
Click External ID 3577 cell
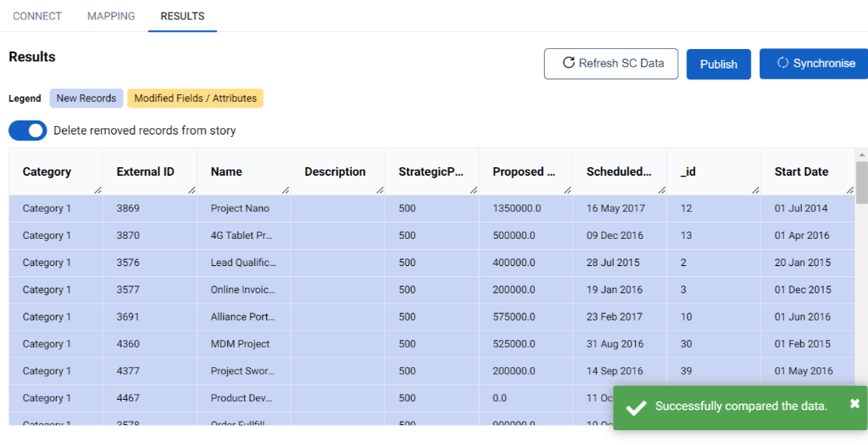click(x=150, y=290)
